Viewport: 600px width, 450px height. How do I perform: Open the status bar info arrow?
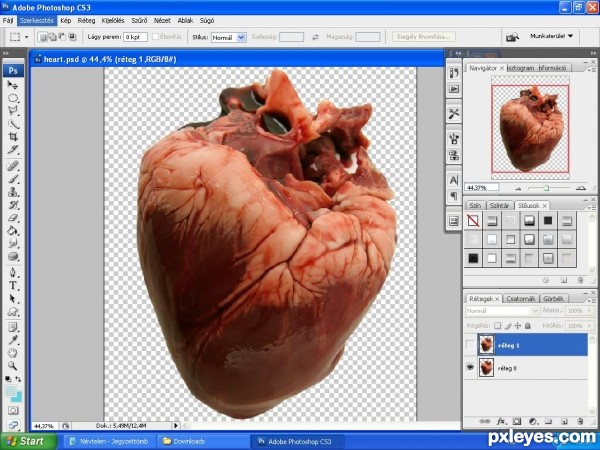[x=176, y=425]
